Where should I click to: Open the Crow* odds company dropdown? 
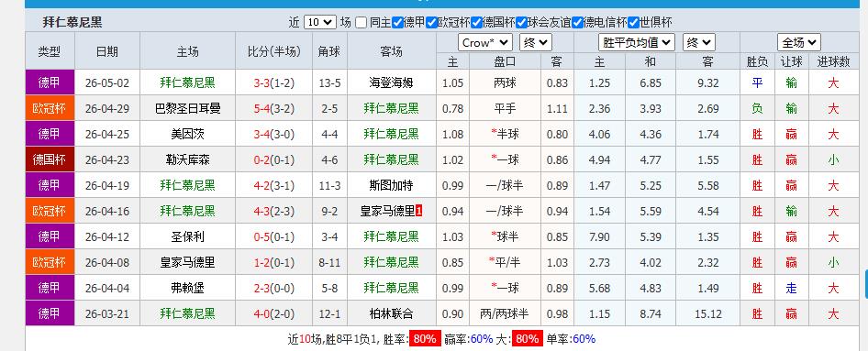(485, 42)
